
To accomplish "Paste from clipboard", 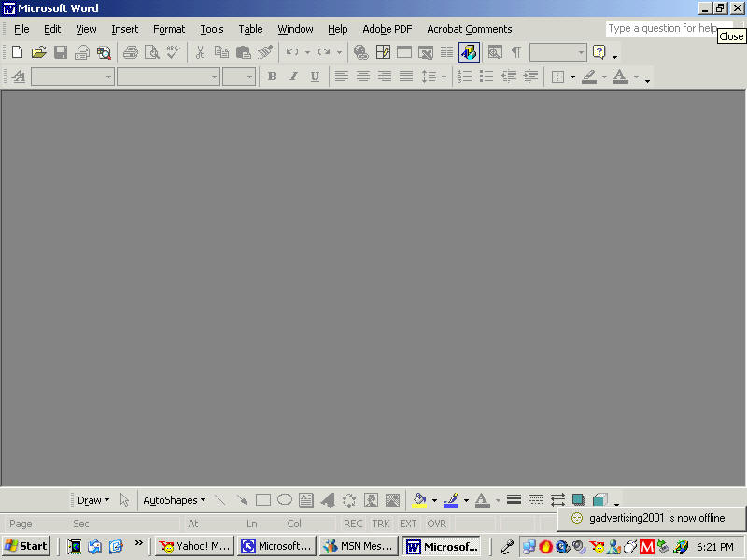I will coord(244,52).
